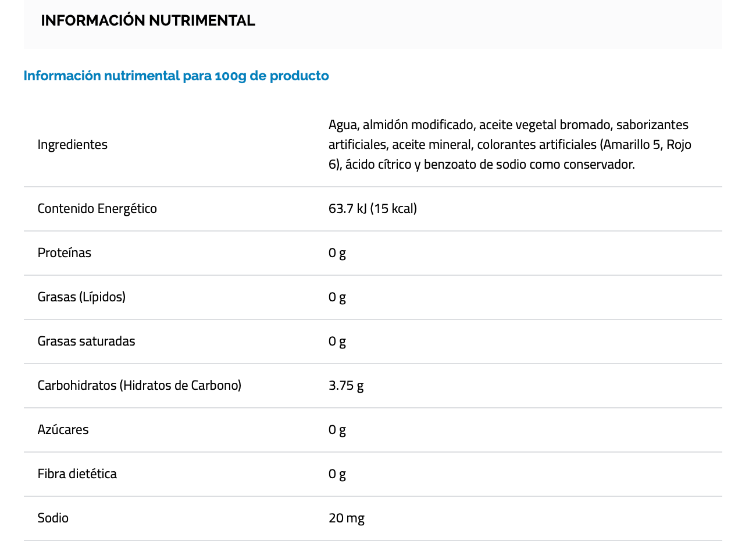Select the Contenido Energético label
This screenshot has width=756, height=555.
coord(97,208)
